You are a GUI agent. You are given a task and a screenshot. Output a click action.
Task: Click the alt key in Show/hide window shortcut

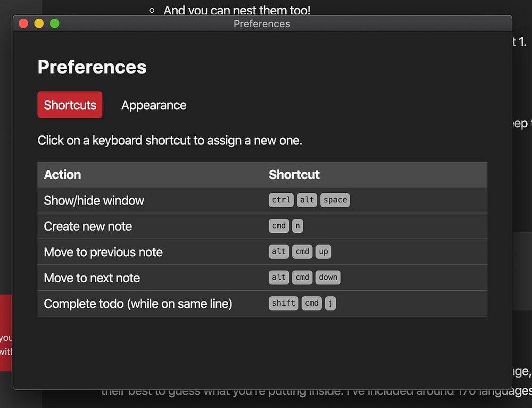pyautogui.click(x=307, y=200)
